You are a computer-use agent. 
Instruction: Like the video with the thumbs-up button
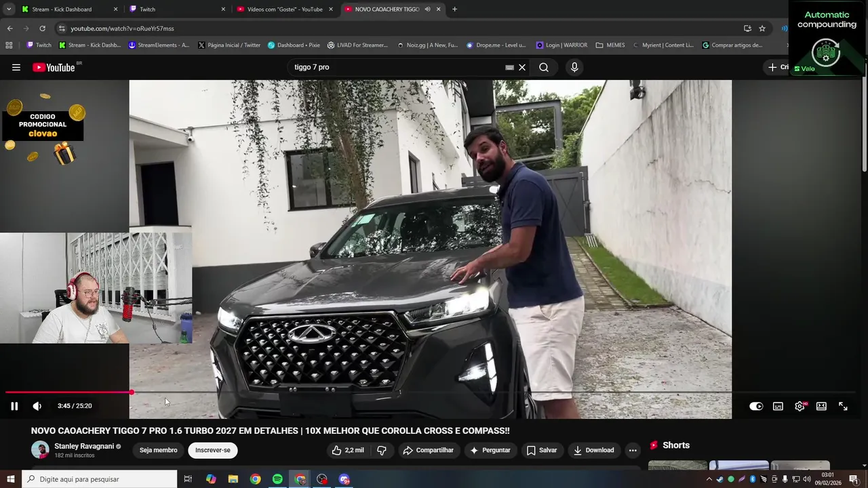pyautogui.click(x=347, y=450)
